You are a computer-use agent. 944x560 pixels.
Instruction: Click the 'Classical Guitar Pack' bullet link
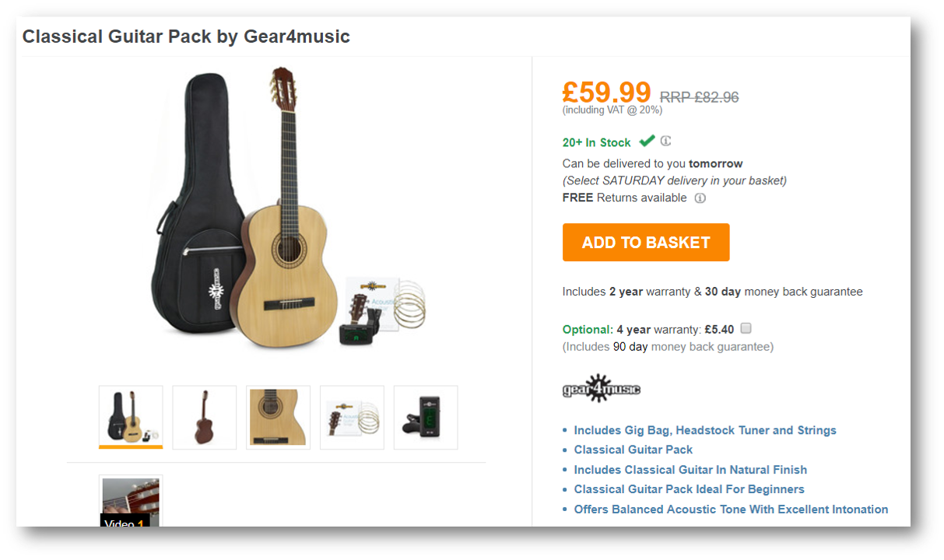[633, 450]
